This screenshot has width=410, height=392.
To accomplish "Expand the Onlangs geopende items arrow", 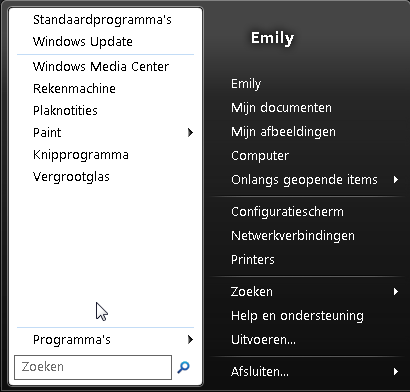I will tap(396, 180).
